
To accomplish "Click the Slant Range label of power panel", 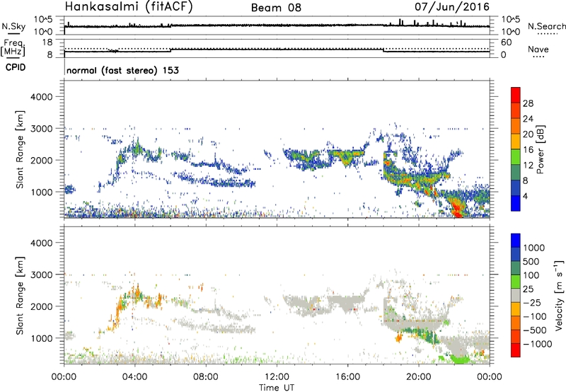I will pos(20,149).
